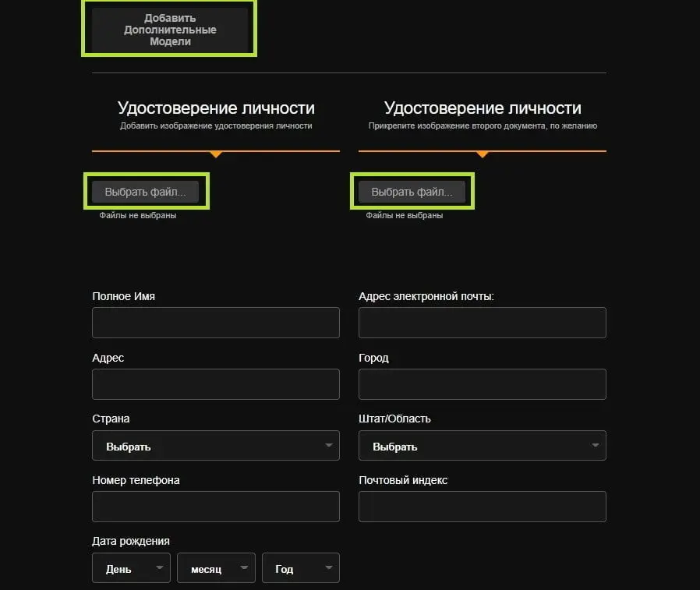Focus the 'Почтовый индекс' input field
The height and width of the screenshot is (590, 700).
(x=483, y=507)
